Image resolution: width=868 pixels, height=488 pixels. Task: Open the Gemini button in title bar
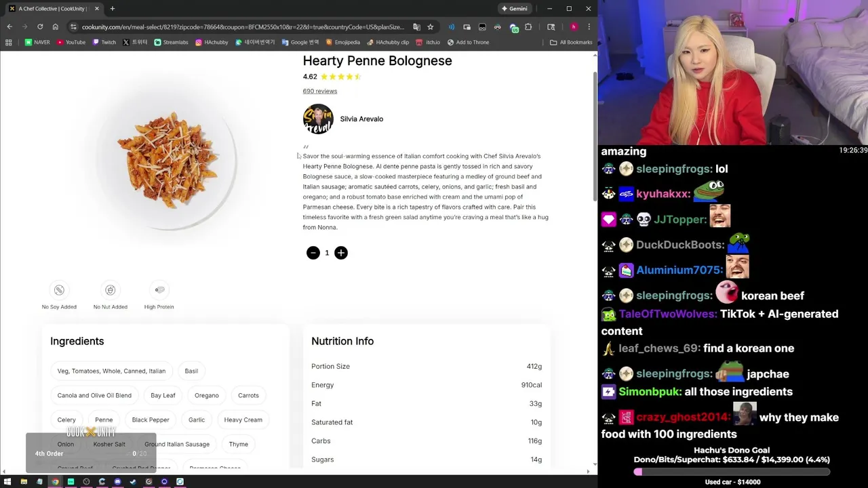pyautogui.click(x=514, y=9)
